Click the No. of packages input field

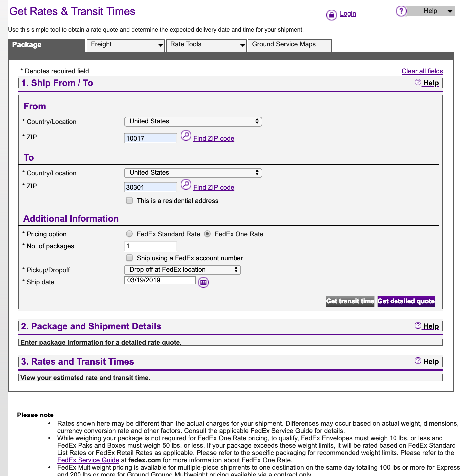tap(151, 246)
